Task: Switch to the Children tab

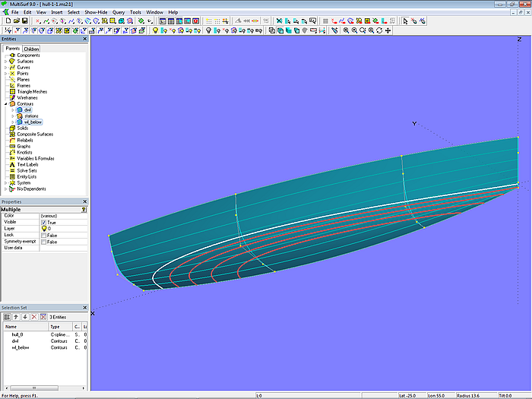Action: coord(31,49)
